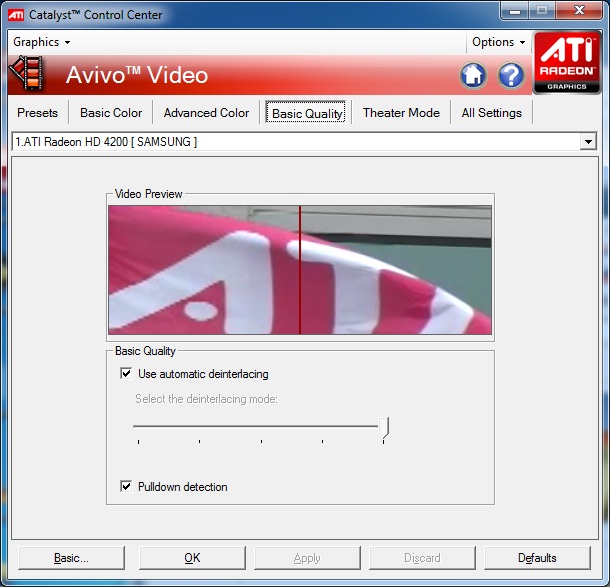Click the Basic... button

[x=71, y=558]
